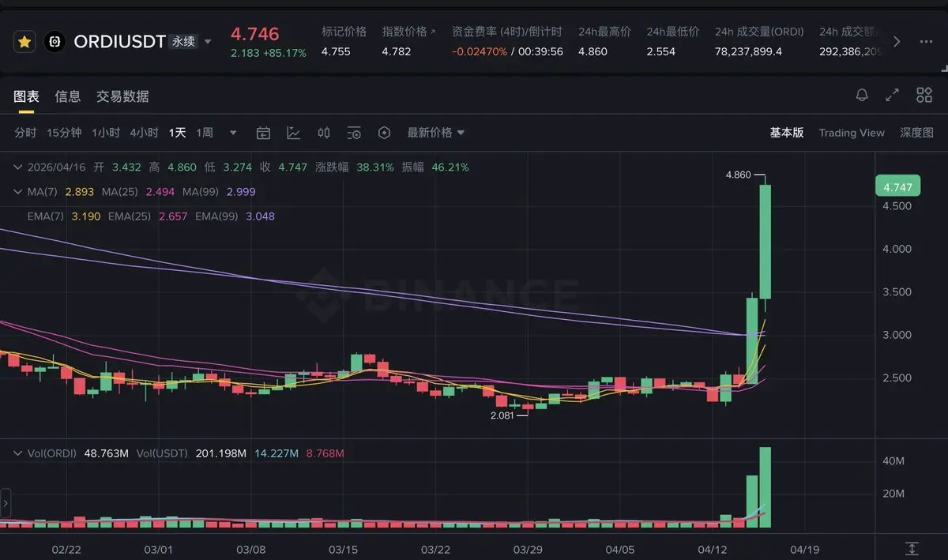Open the chart layout grid icon
Image resolution: width=948 pixels, height=560 pixels.
point(924,96)
